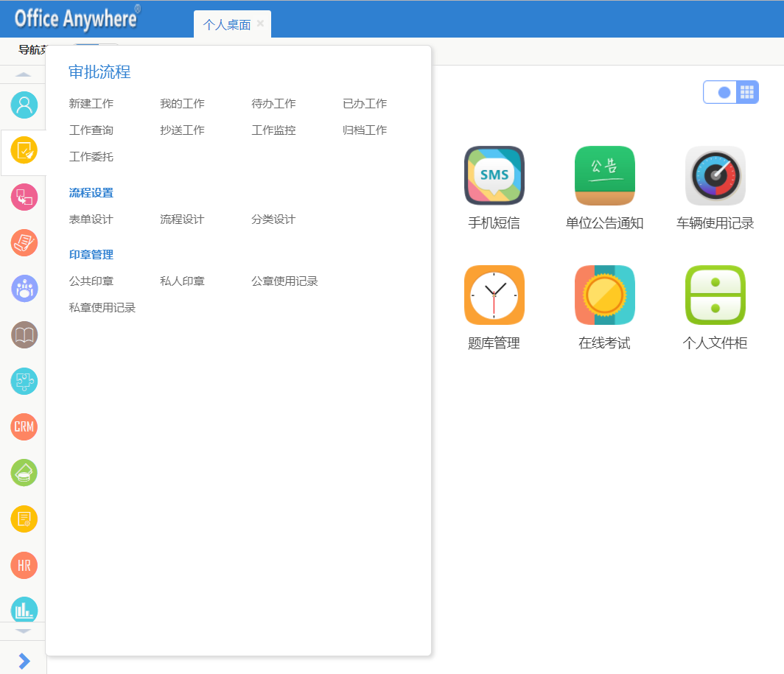Select the HR module icon in the sidebar
Image resolution: width=784 pixels, height=674 pixels.
pos(24,565)
